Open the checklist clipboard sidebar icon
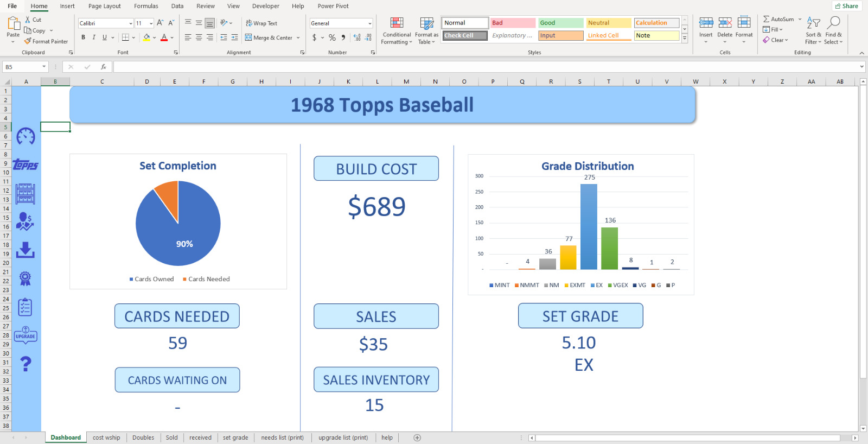868x444 pixels. pos(25,307)
